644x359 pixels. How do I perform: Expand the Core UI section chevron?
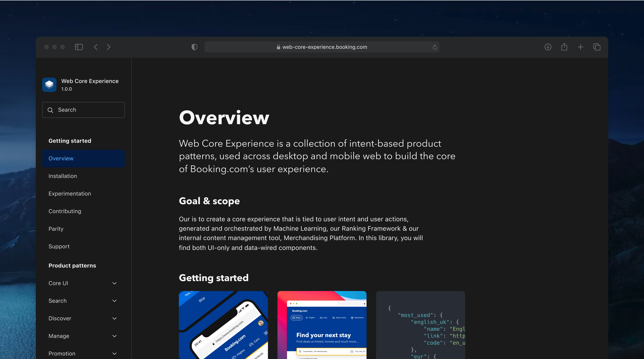[114, 283]
